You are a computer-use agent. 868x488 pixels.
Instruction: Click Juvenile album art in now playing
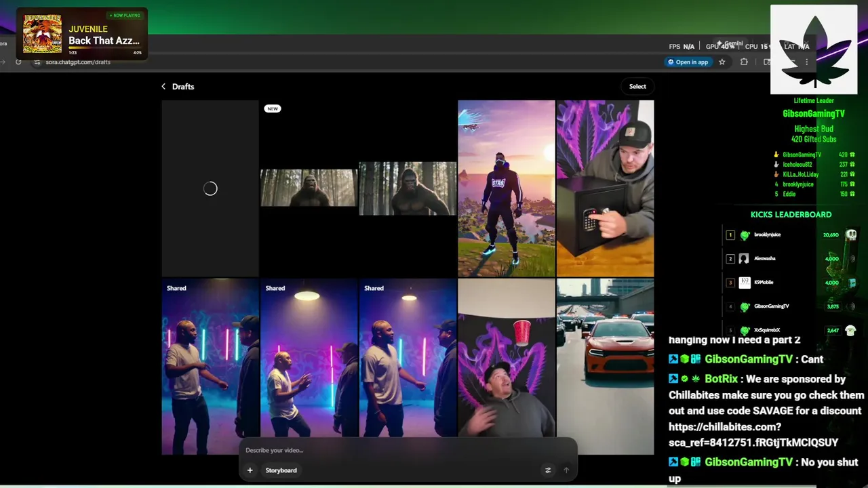(x=42, y=34)
